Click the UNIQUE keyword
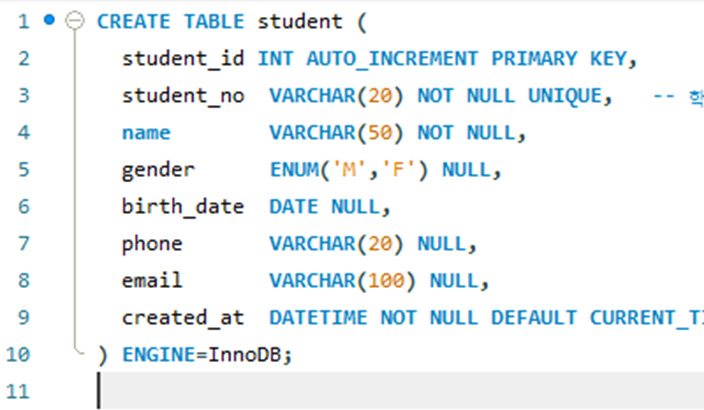The width and height of the screenshot is (704, 410). point(571,95)
